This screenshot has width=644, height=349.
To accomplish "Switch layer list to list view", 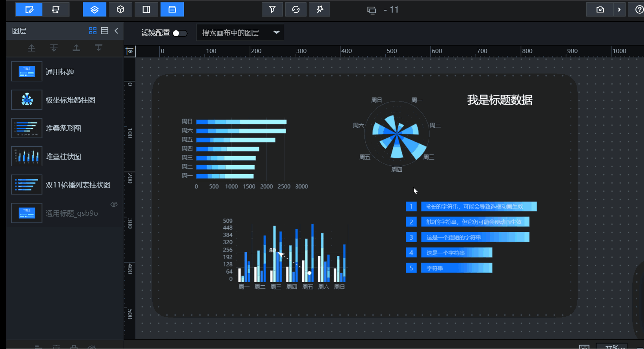I will pos(104,31).
